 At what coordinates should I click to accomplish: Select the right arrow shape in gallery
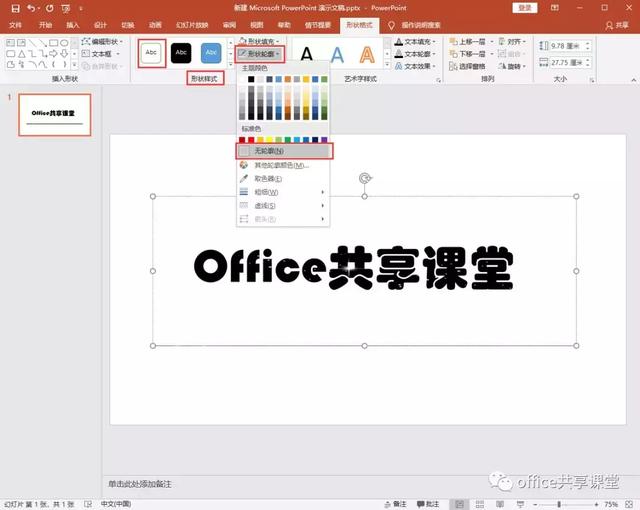tap(53, 53)
